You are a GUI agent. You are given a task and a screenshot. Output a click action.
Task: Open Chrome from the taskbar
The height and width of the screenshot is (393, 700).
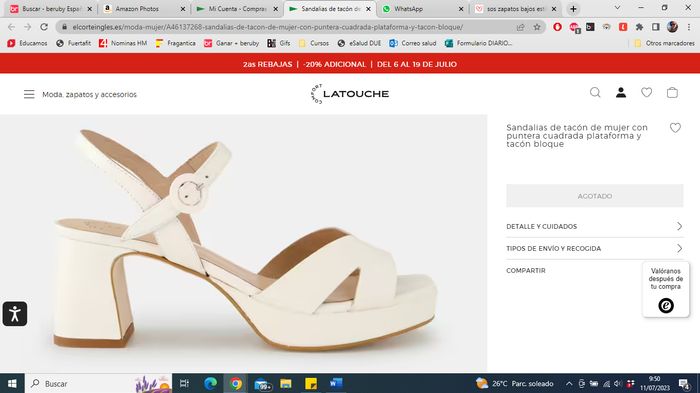click(236, 384)
